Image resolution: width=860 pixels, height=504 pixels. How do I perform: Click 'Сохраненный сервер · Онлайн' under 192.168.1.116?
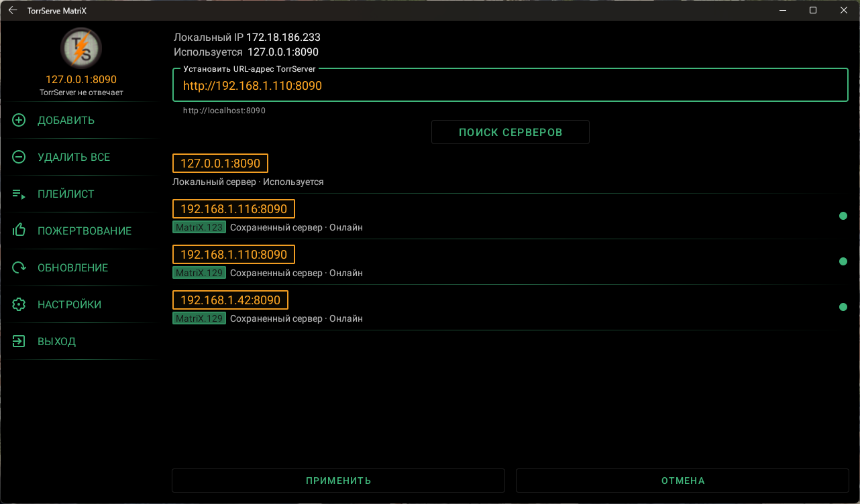click(x=297, y=227)
